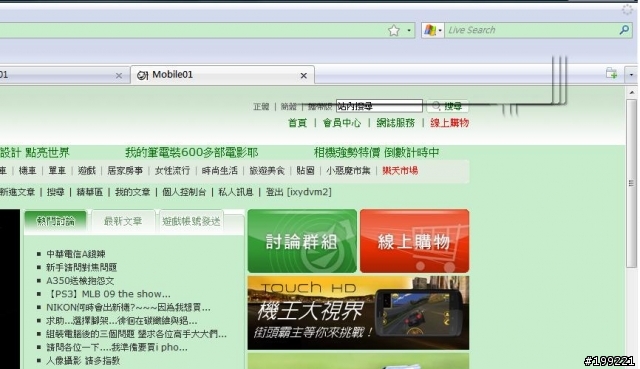Open the 【PS3】MLB 09 the show thread
Viewport: 640px width, 369px height.
108,294
